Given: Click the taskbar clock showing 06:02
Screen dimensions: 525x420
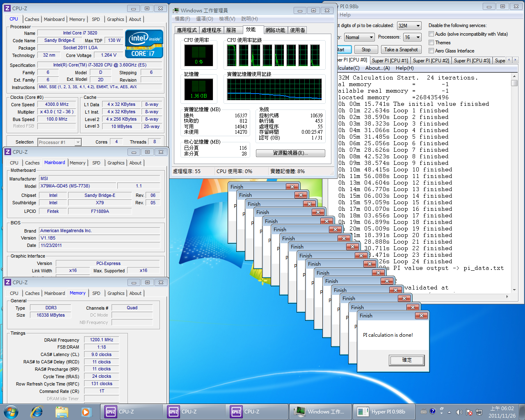Looking at the screenshot, I should pyautogui.click(x=502, y=412).
